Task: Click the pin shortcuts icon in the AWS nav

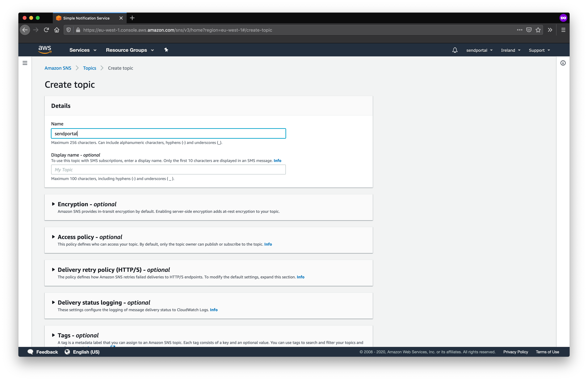Action: 166,50
